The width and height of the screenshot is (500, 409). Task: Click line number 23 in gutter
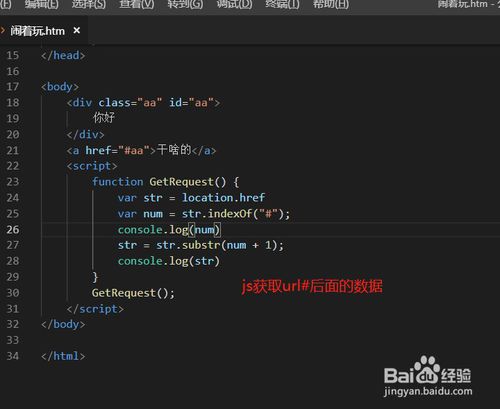pos(13,182)
